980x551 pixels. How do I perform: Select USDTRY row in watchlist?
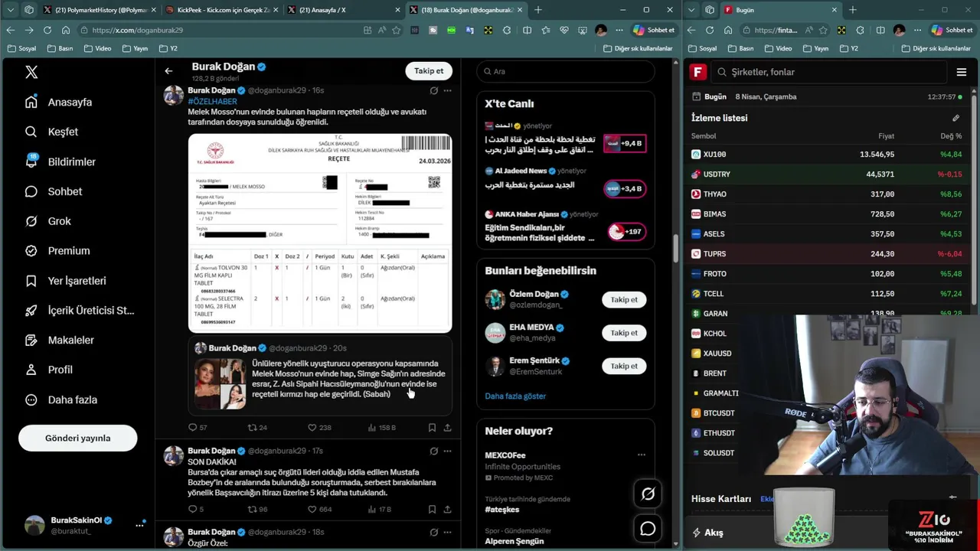(x=827, y=174)
